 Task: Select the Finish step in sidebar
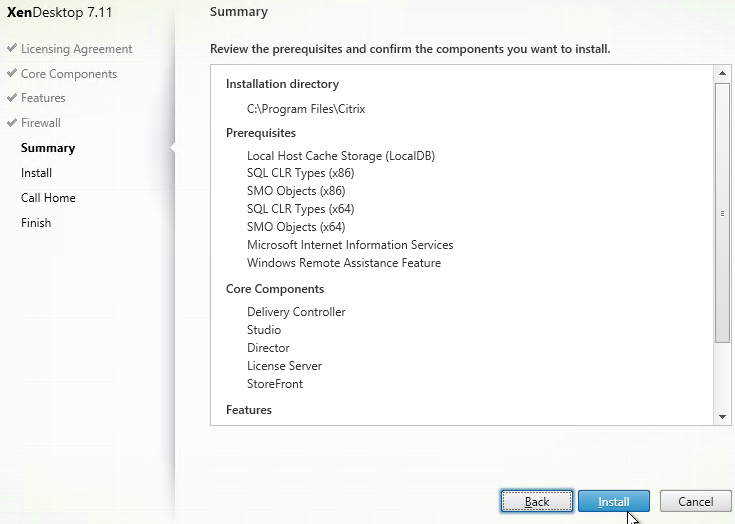(36, 223)
